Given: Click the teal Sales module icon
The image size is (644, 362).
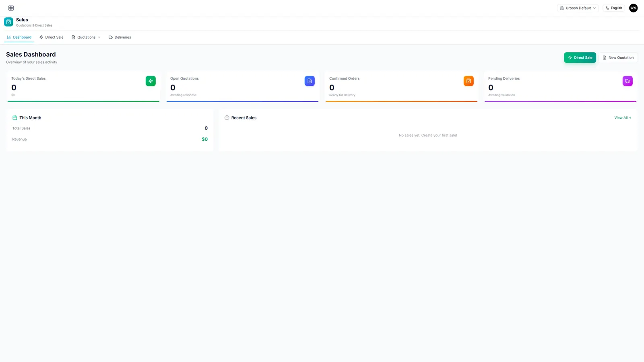Looking at the screenshot, I should click(8, 22).
